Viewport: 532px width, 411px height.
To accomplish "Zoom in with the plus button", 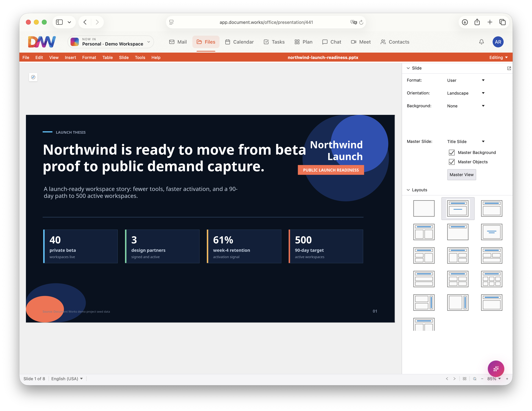I will 507,379.
